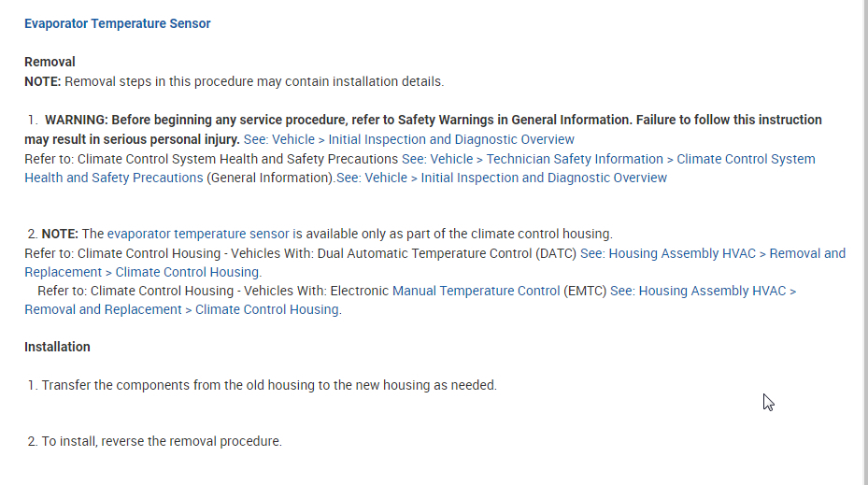Image resolution: width=868 pixels, height=485 pixels.
Task: Open the Initial Inspection link following (General Information)
Action: coord(502,178)
